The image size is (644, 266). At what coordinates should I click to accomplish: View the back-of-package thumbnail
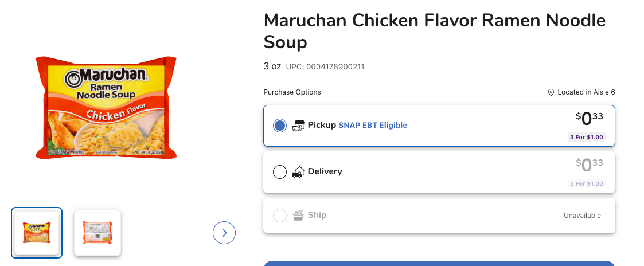click(97, 233)
